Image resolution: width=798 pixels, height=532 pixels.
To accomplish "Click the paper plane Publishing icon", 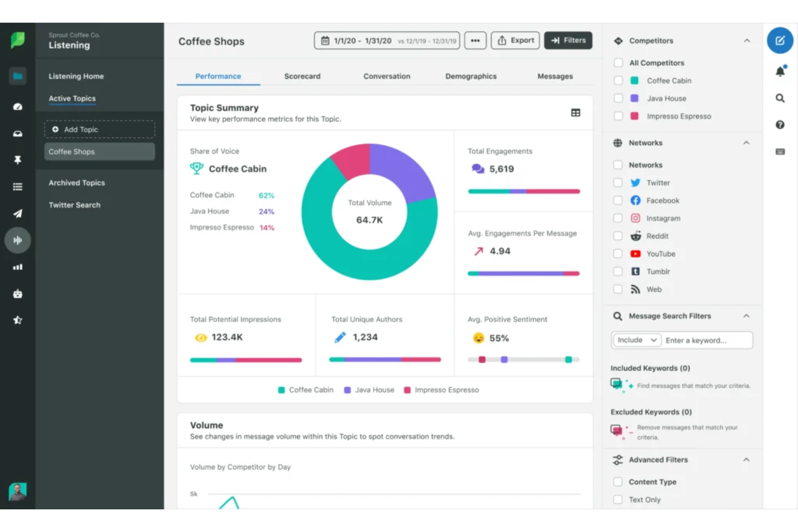I will pos(18,213).
